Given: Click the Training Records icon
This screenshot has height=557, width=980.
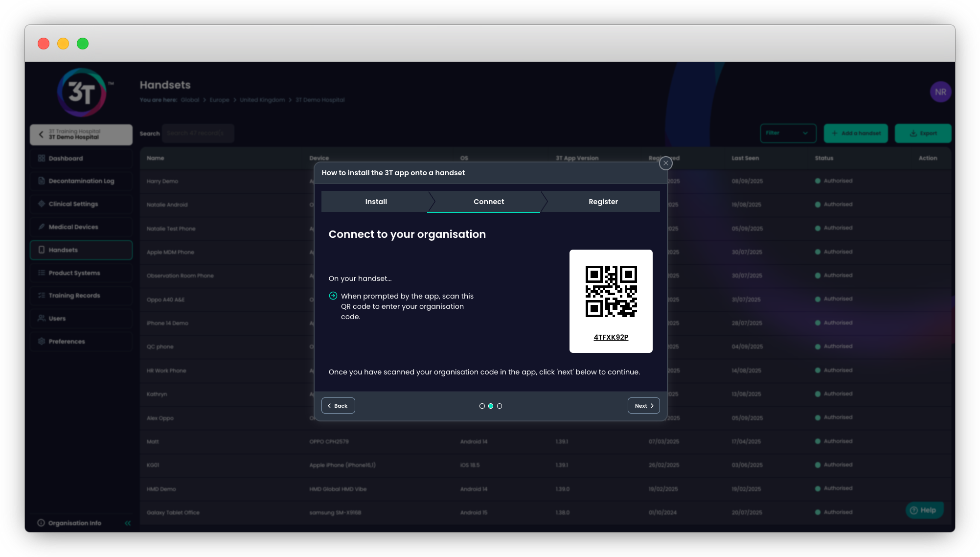Looking at the screenshot, I should [x=42, y=295].
